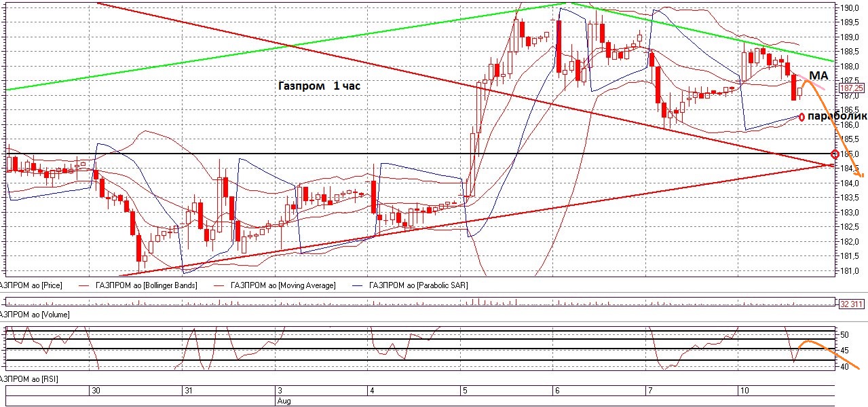
Task: Click the 186,0 price axis label
Action: 850,125
